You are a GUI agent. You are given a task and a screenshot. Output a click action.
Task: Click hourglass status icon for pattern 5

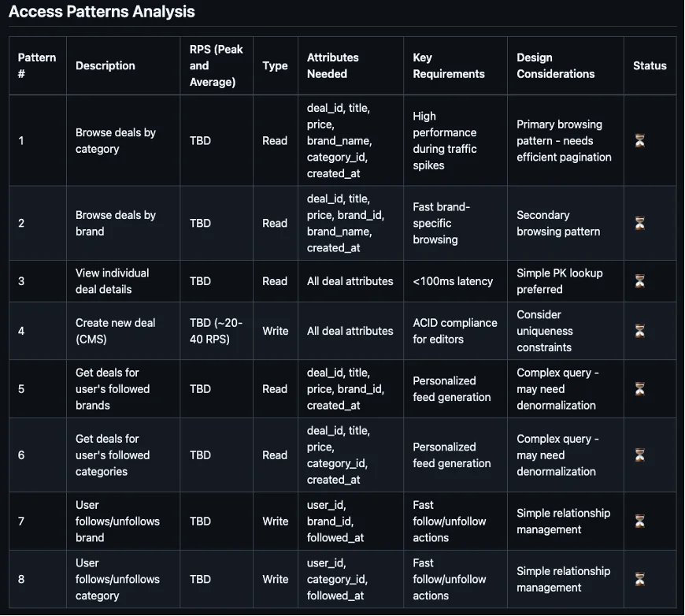coord(639,388)
